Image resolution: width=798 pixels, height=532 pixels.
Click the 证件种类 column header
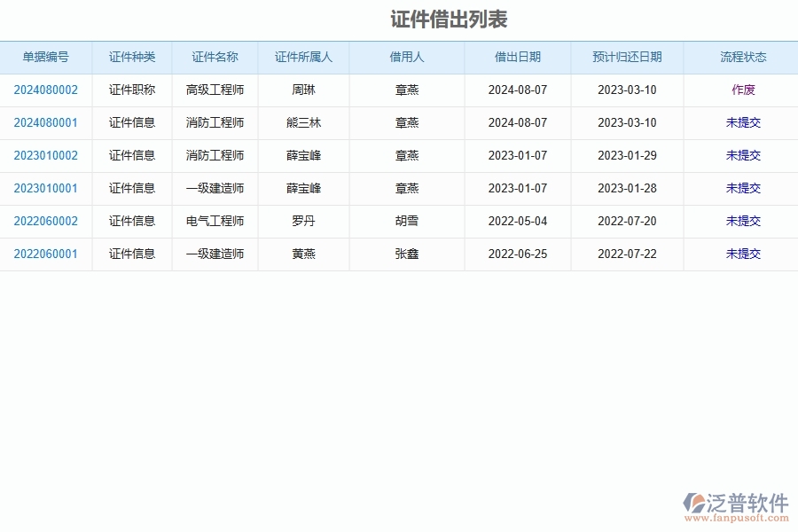(131, 57)
